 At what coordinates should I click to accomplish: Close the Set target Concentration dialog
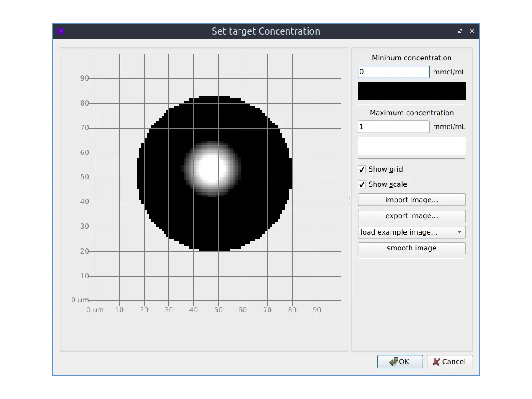pyautogui.click(x=472, y=31)
